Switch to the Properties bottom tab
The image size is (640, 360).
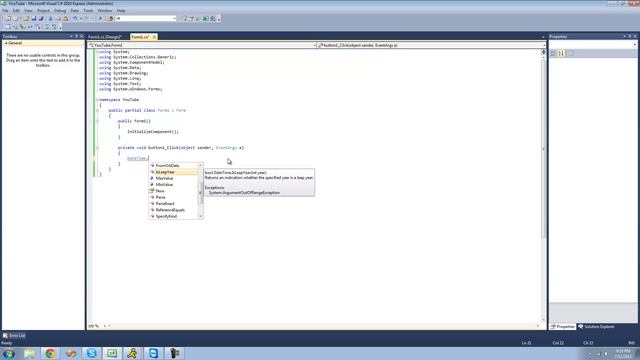pos(562,327)
